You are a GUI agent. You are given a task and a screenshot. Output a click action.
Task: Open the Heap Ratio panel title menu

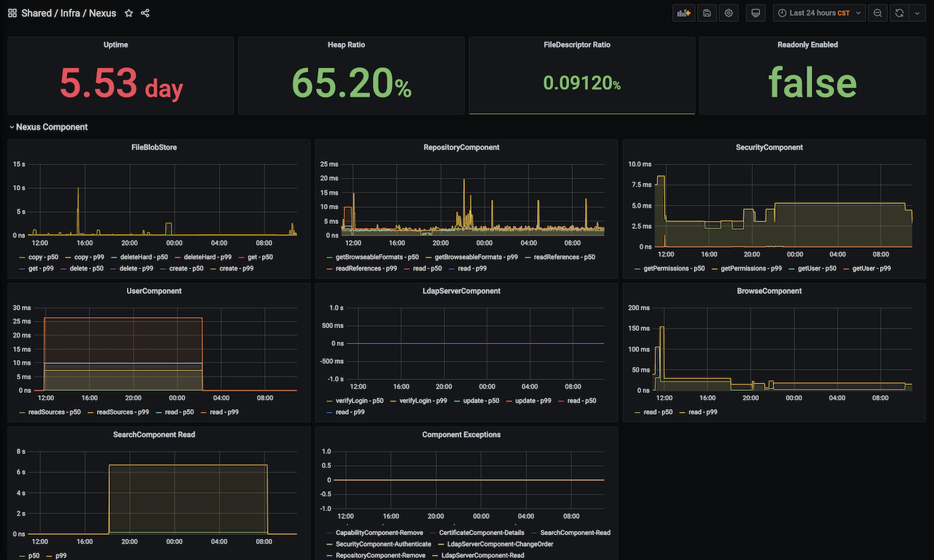point(346,44)
